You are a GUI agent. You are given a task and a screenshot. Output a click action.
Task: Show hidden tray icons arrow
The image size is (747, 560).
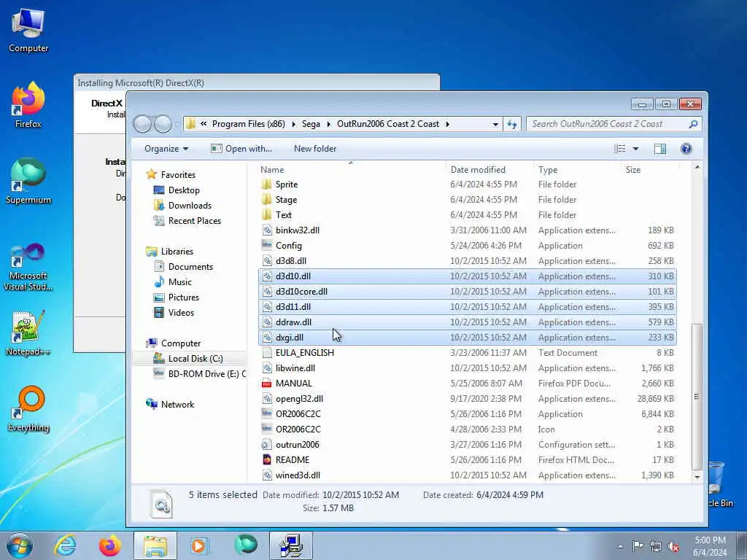click(620, 547)
